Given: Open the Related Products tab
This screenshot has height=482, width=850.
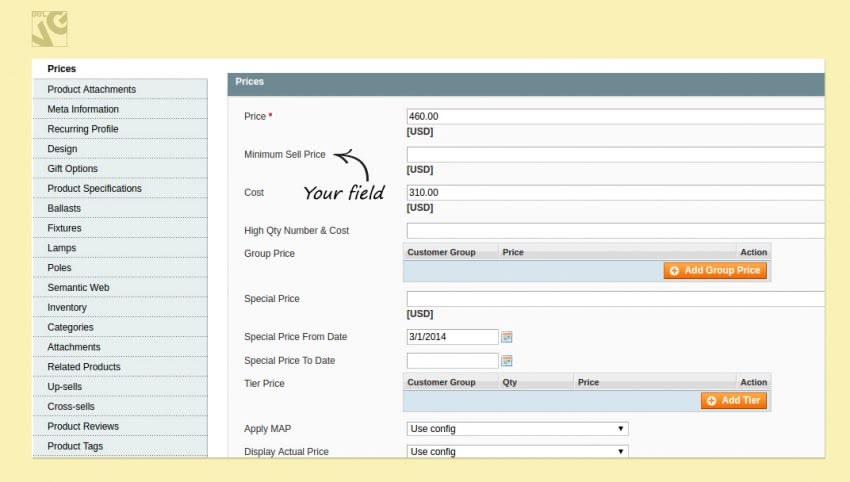Looking at the screenshot, I should 120,367.
